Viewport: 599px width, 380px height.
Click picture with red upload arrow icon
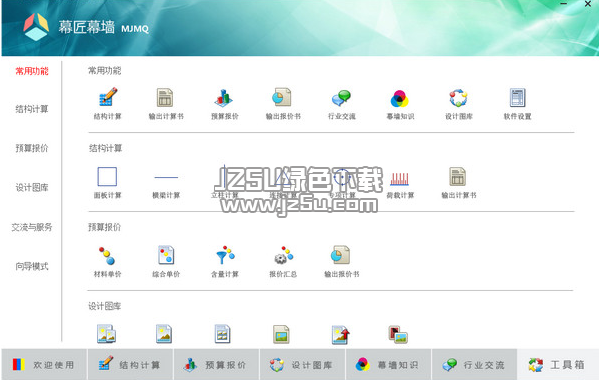tap(340, 335)
